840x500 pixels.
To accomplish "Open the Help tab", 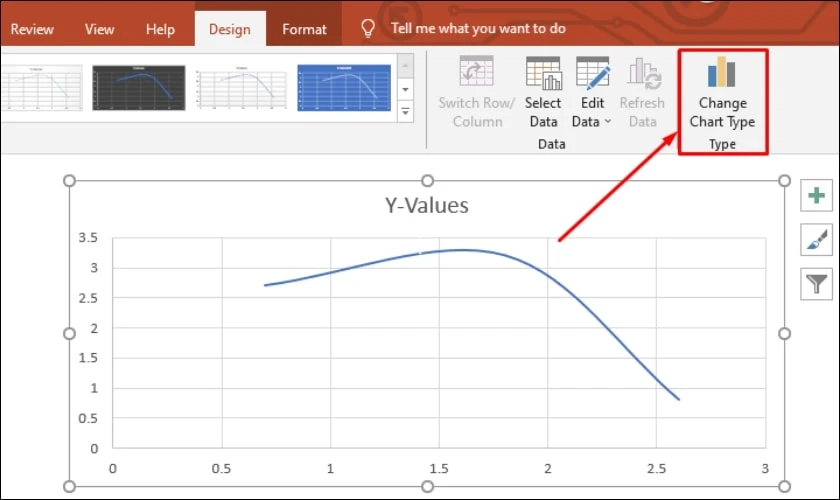I will [160, 29].
